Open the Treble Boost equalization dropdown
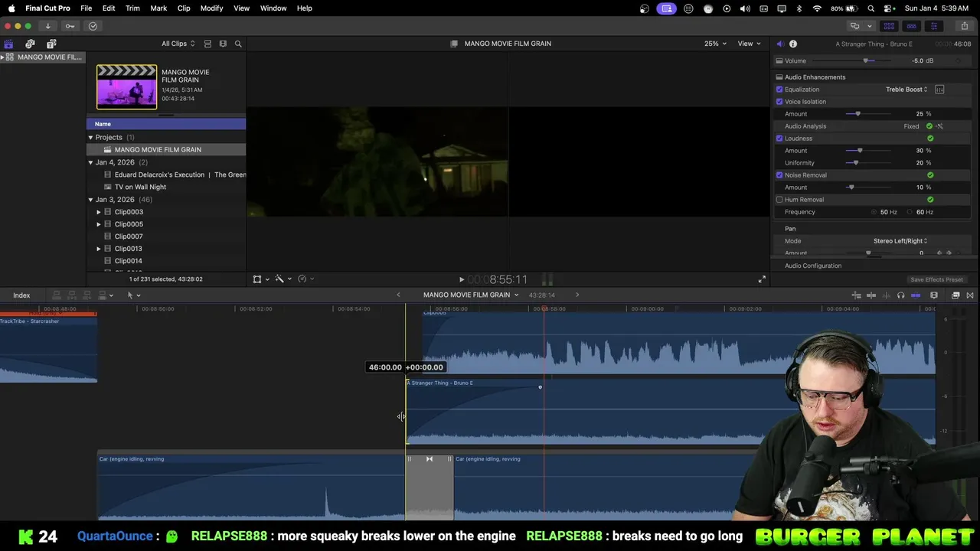This screenshot has height=551, width=980. (906, 90)
